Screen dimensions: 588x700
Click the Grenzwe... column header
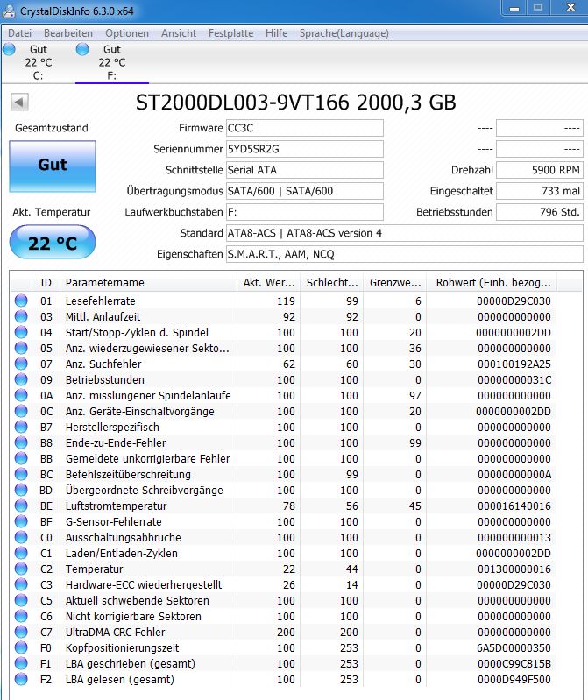coord(394,283)
